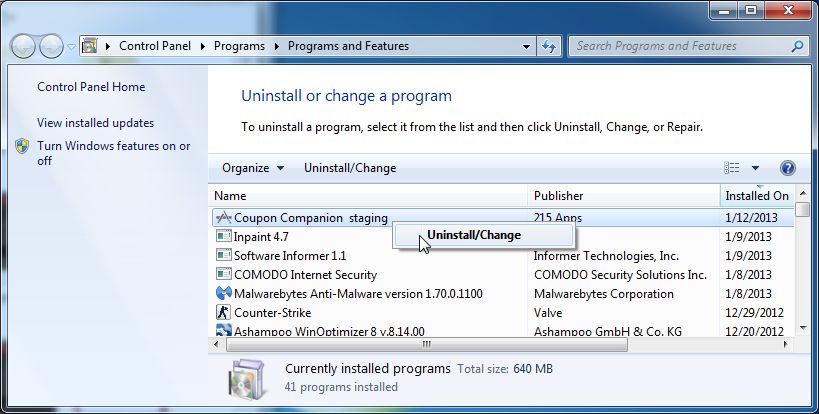Image resolution: width=819 pixels, height=414 pixels.
Task: Open Control Panel Home link
Action: tap(91, 87)
